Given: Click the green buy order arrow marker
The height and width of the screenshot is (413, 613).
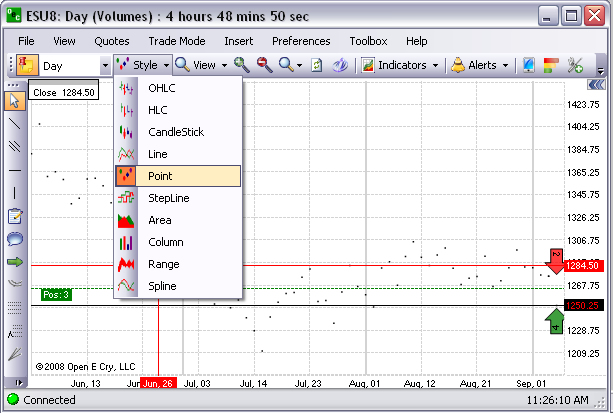Looking at the screenshot, I should (555, 321).
